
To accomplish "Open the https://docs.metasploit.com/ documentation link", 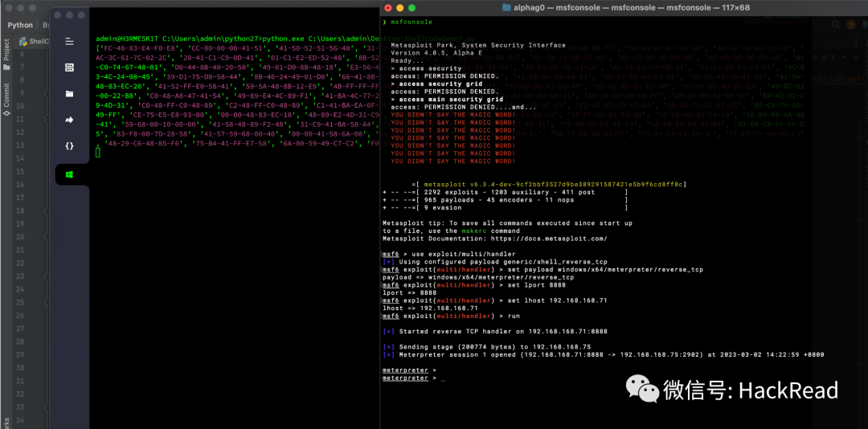I will click(548, 239).
